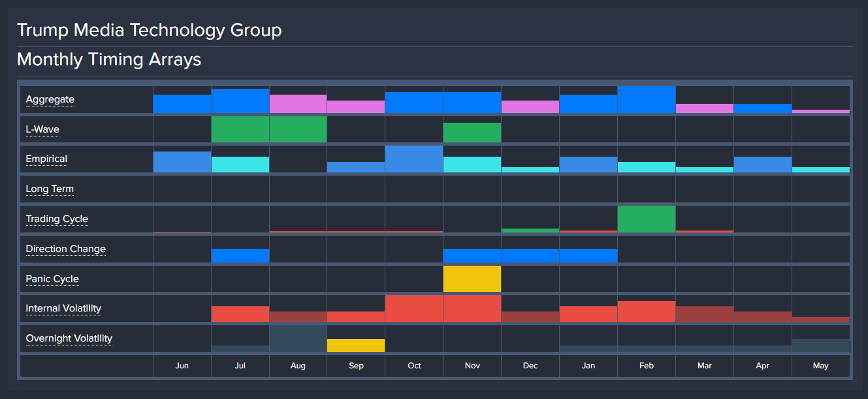
Task: Click the pink Aggregate bar for August
Action: point(298,104)
